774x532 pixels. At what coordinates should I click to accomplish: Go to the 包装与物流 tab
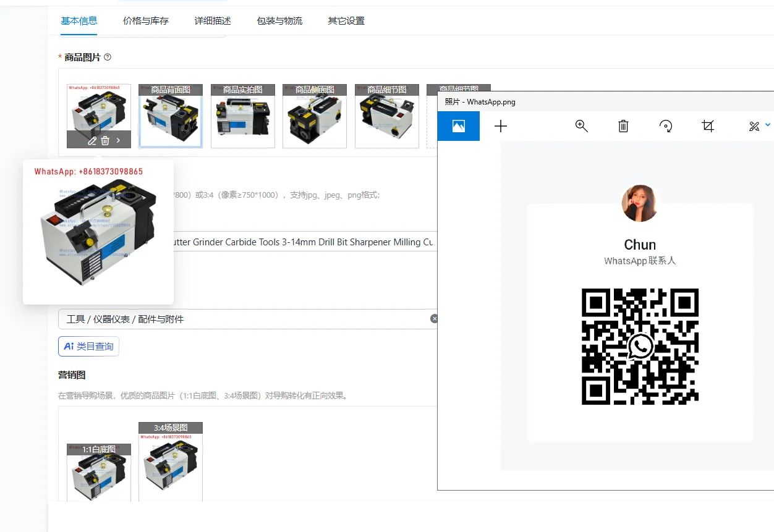279,20
